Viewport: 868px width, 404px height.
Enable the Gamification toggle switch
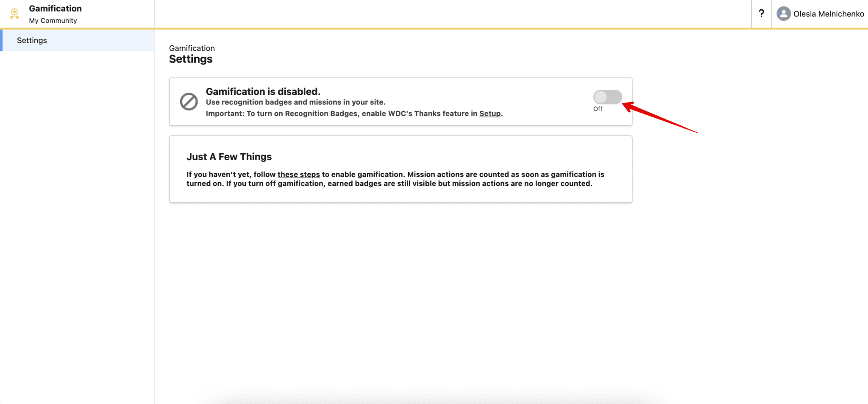(607, 97)
